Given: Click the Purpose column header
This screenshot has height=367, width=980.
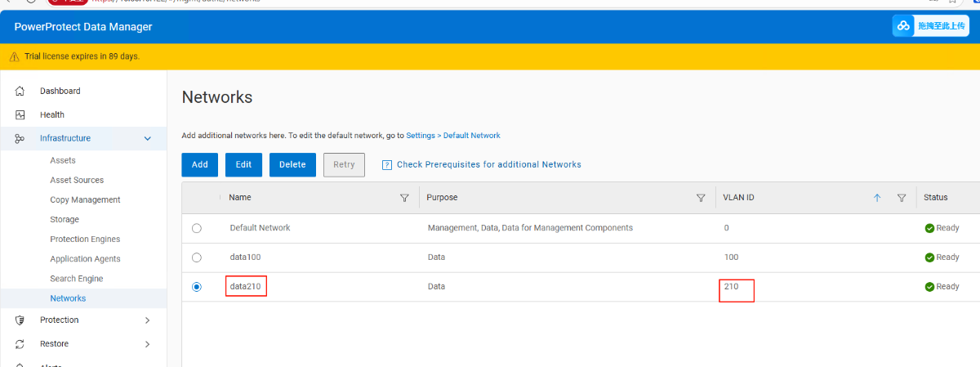Looking at the screenshot, I should click(442, 198).
